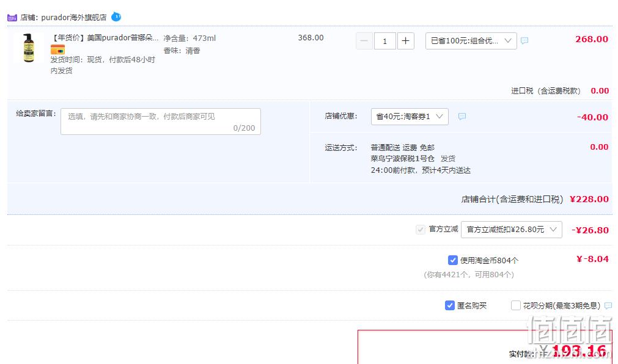Click the Tmall store logo icon
The image size is (618, 364).
click(12, 18)
